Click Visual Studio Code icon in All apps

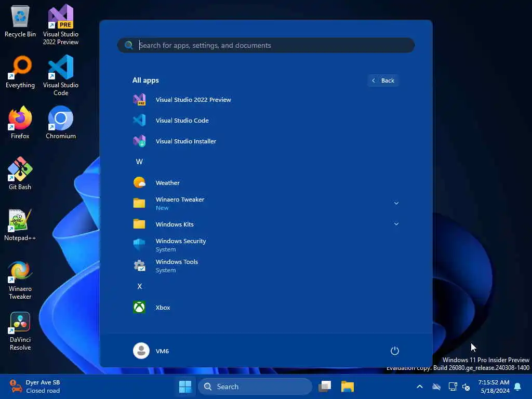pos(139,120)
